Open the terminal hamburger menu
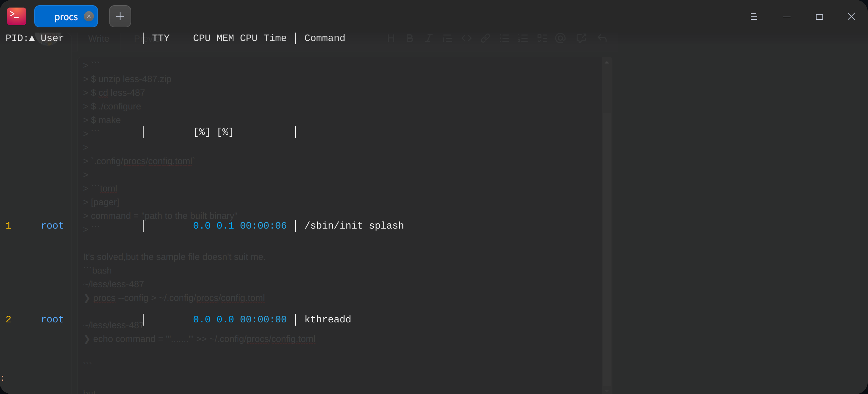The width and height of the screenshot is (868, 394). (754, 17)
